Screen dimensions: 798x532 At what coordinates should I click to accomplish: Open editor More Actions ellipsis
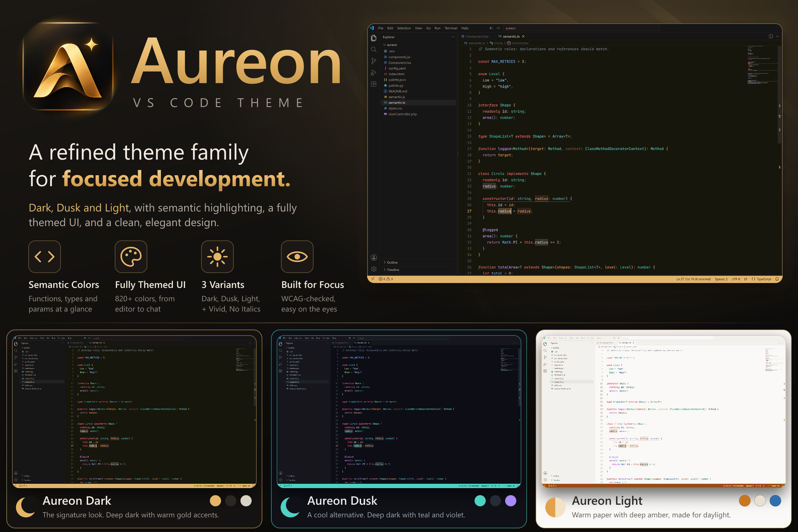pos(777,36)
